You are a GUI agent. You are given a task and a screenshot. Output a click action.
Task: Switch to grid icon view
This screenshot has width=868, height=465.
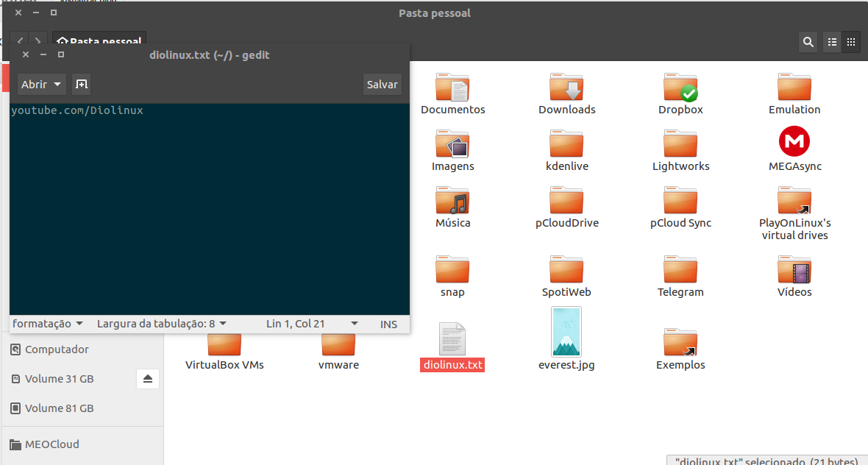pyautogui.click(x=851, y=43)
